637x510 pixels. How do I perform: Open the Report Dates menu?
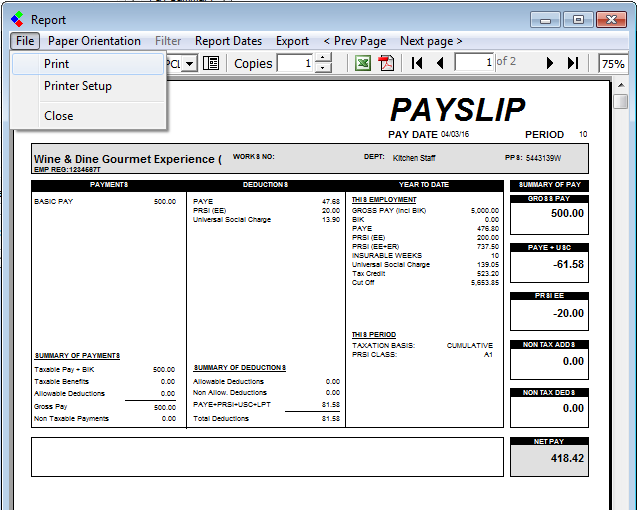tap(228, 41)
